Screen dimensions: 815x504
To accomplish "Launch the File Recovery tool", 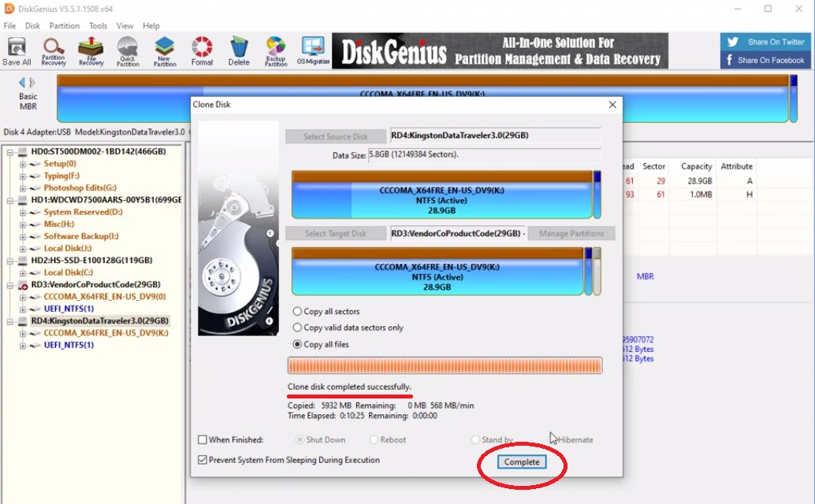I will click(90, 50).
